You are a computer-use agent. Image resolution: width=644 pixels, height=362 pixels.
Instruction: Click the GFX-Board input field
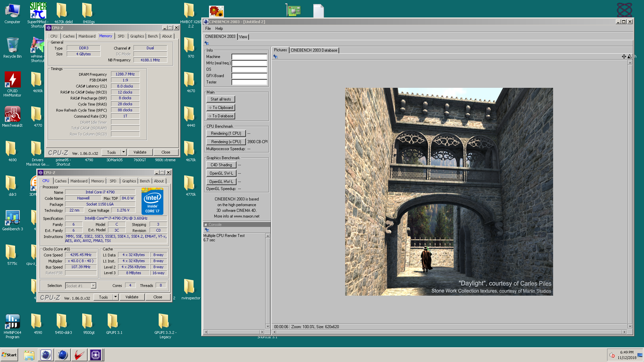(250, 76)
